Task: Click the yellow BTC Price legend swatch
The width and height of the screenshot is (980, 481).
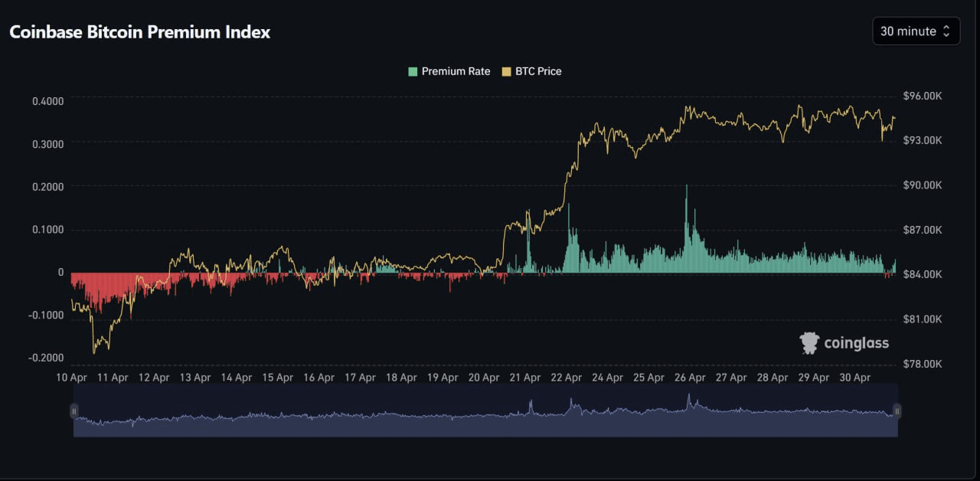Action: pos(506,71)
